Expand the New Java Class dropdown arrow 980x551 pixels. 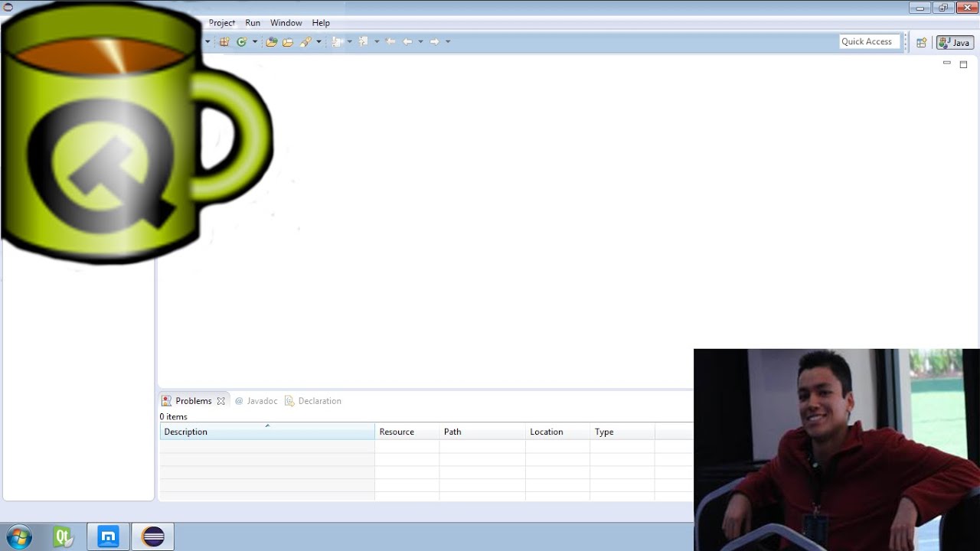(x=255, y=42)
